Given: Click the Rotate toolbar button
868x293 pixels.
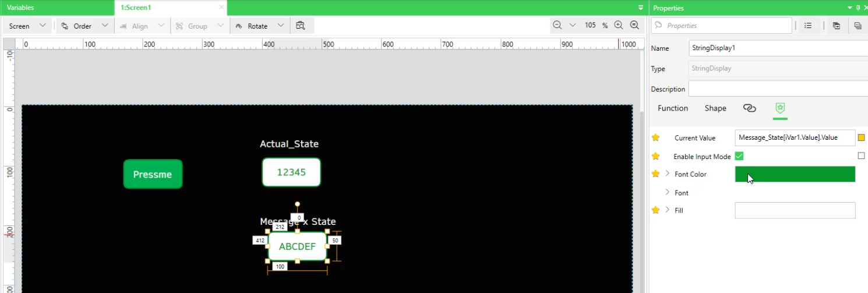Looking at the screenshot, I should (252, 26).
